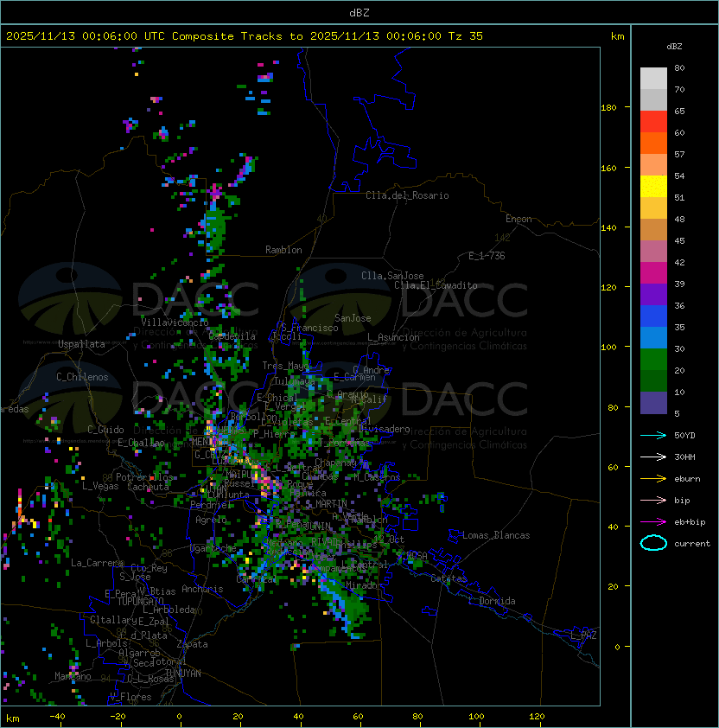Pick the light gray 70-80 dBZ swatch

tap(653, 78)
